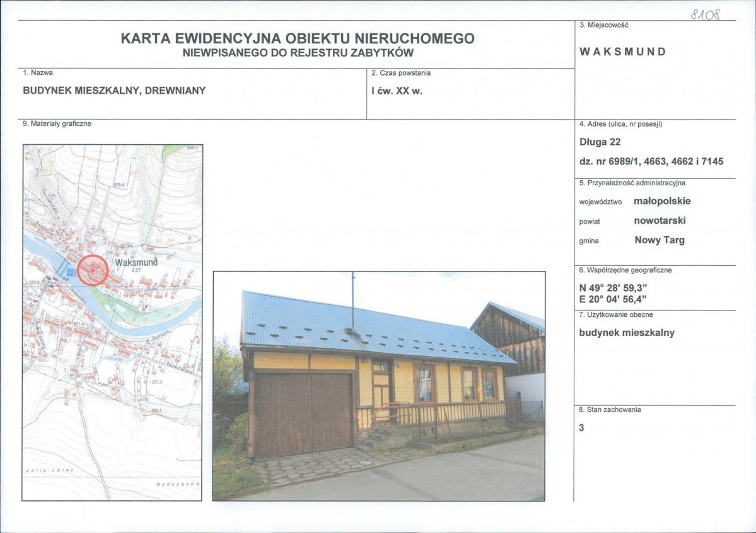The height and width of the screenshot is (533, 756).
Task: Click the red circle marker on the map
Action: [x=93, y=270]
